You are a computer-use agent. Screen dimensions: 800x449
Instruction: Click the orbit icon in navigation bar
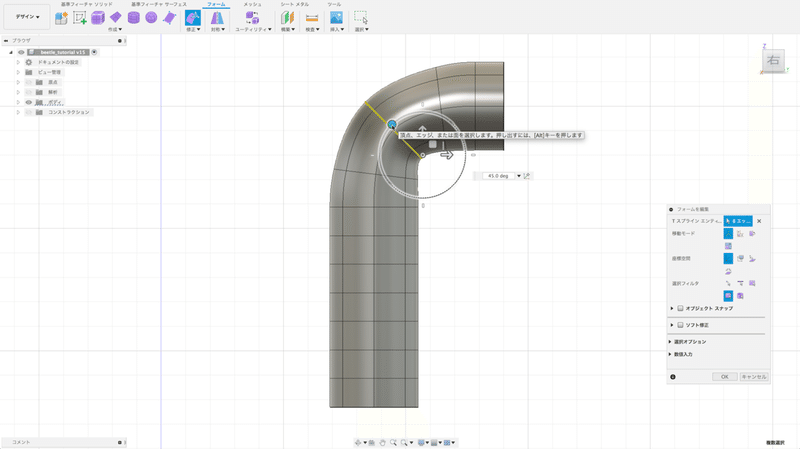coord(358,442)
